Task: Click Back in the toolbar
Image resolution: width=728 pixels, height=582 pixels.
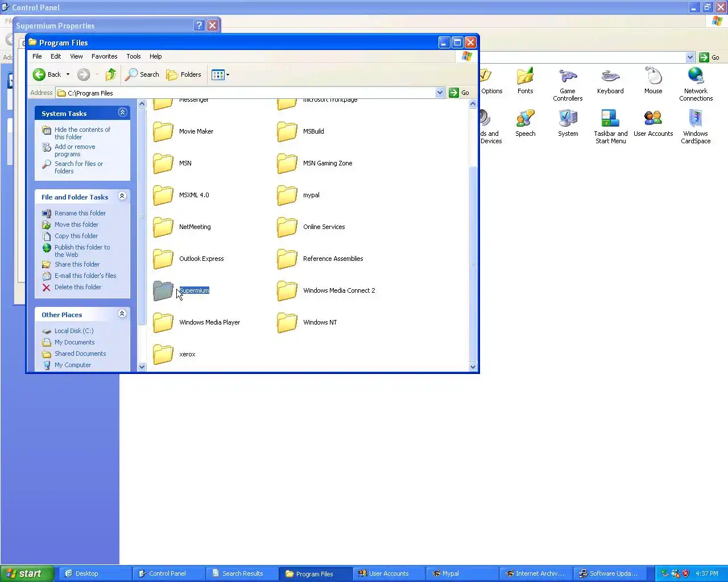Action: [47, 74]
